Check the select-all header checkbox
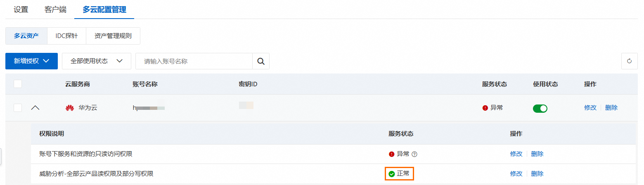The image size is (644, 185). tap(18, 84)
